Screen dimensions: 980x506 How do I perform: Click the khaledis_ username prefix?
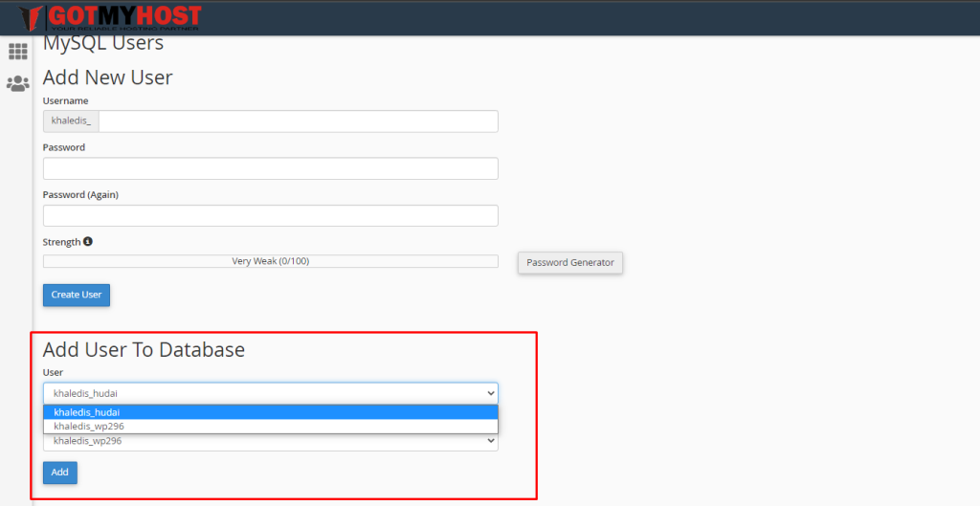tap(71, 121)
